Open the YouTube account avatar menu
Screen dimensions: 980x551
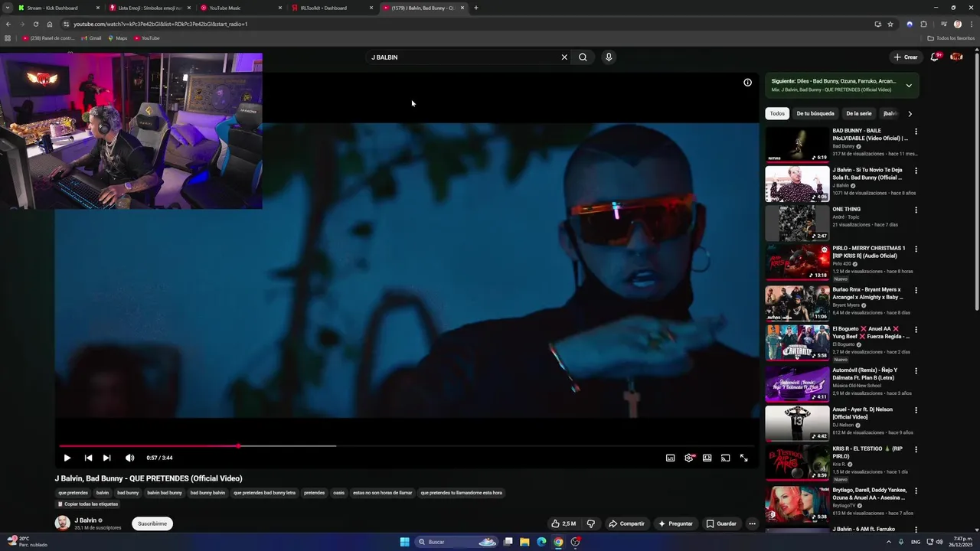pyautogui.click(x=956, y=57)
